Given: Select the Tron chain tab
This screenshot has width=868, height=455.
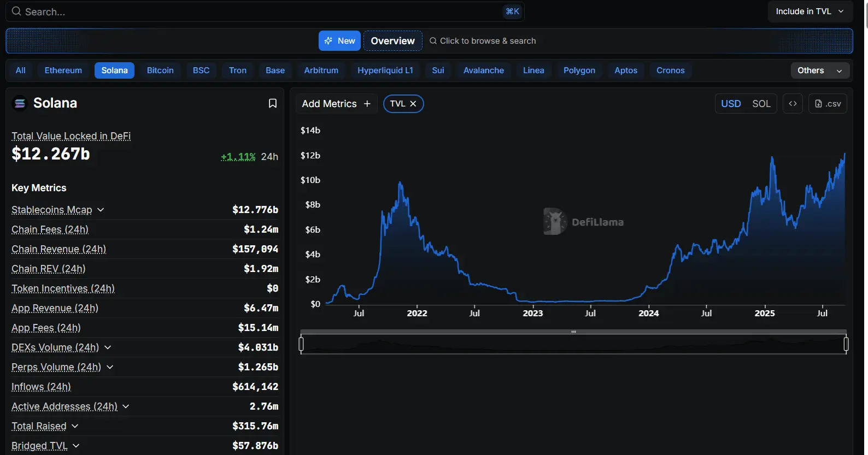Looking at the screenshot, I should 238,70.
